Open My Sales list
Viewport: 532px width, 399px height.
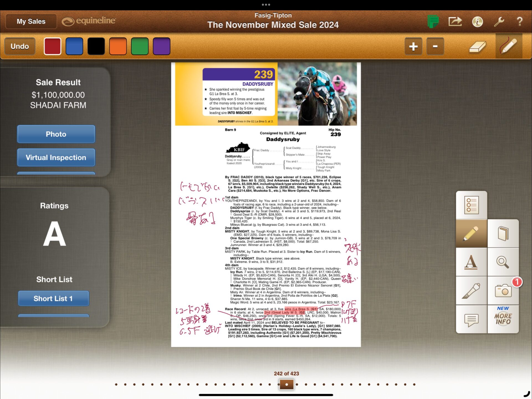click(31, 21)
